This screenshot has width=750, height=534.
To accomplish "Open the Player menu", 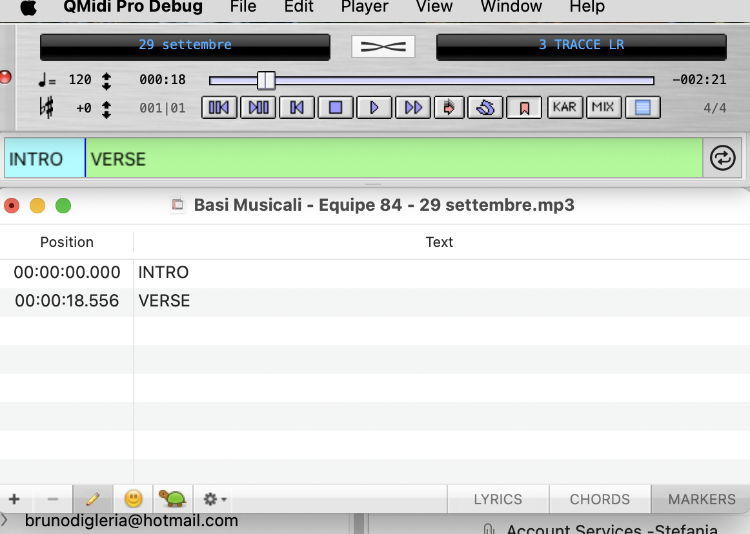I will pos(364,7).
